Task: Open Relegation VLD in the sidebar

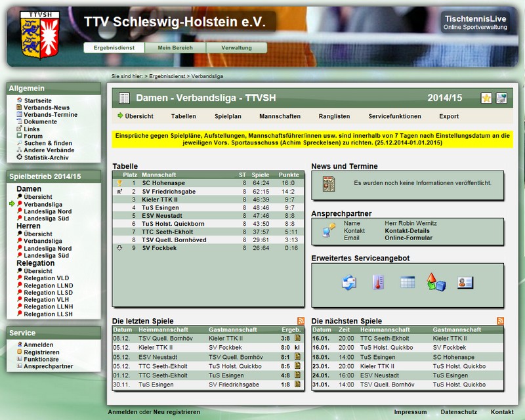Action: [46, 278]
